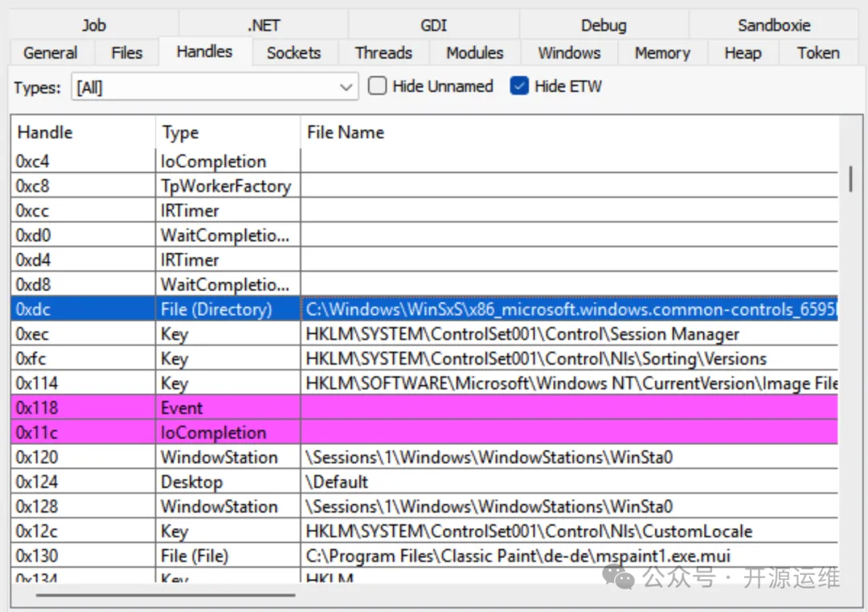Click the File Name column header
This screenshot has height=612, width=868.
[346, 133]
